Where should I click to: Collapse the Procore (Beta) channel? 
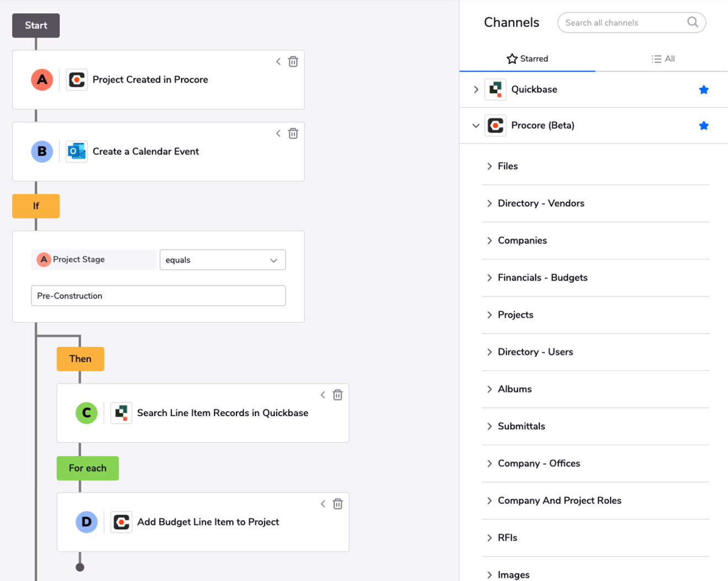coord(476,126)
